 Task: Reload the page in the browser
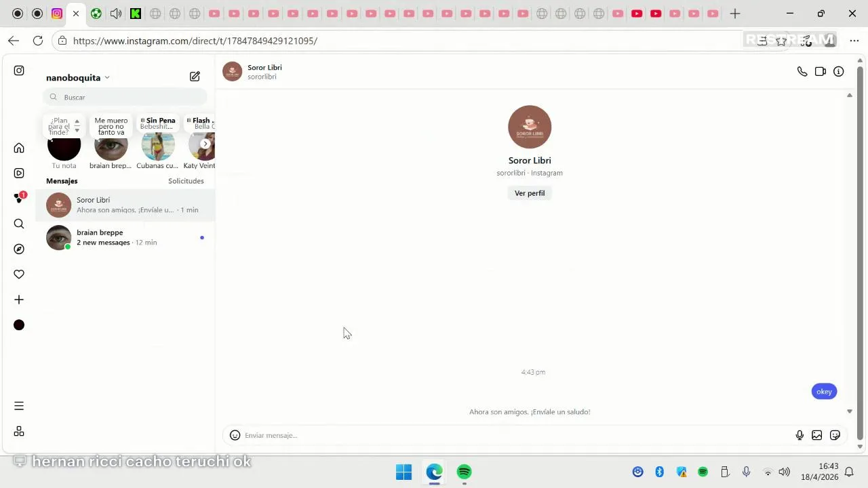click(38, 41)
